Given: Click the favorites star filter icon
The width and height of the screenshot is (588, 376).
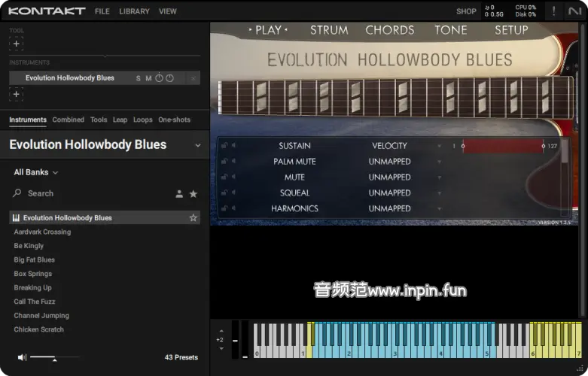Looking at the screenshot, I should pos(193,194).
